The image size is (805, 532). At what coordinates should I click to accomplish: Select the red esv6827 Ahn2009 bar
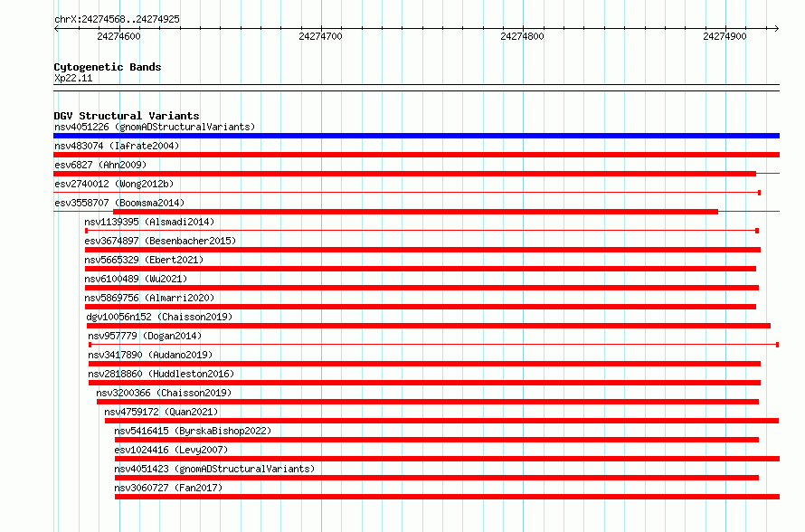[404, 174]
